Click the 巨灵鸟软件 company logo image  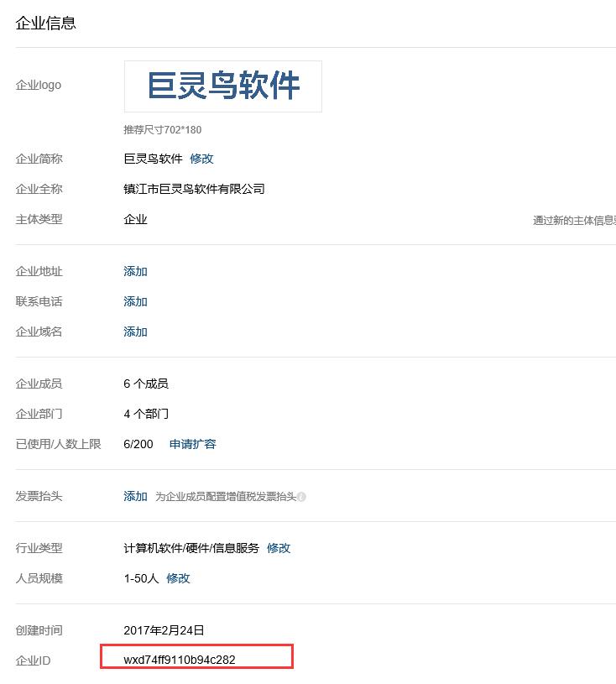click(223, 86)
